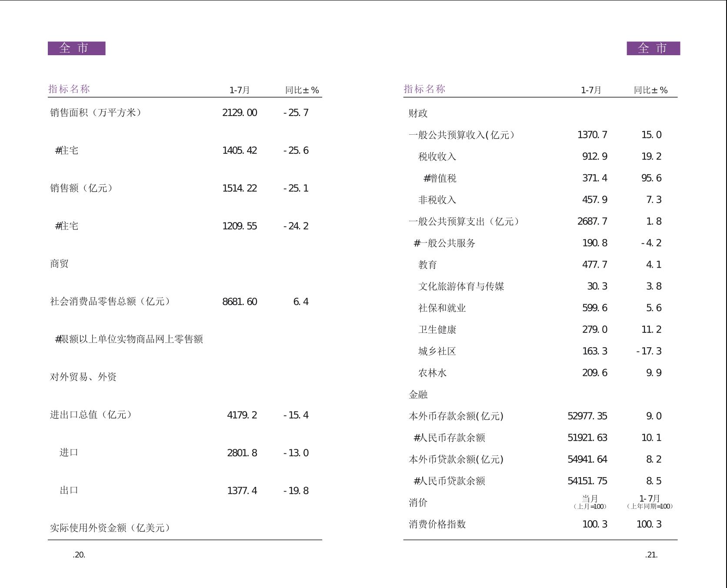Select the 农林水 row label
Viewport: 727px width, 588px height.
(x=433, y=373)
